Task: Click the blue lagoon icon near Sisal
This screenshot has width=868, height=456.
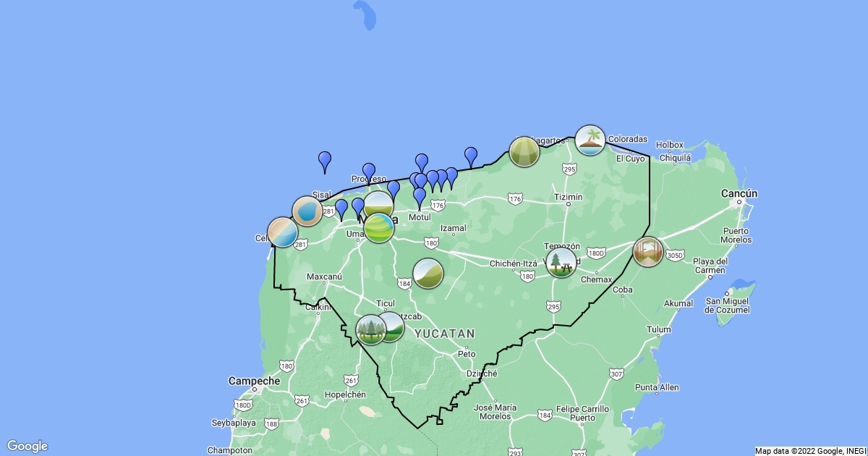Action: pos(307,211)
